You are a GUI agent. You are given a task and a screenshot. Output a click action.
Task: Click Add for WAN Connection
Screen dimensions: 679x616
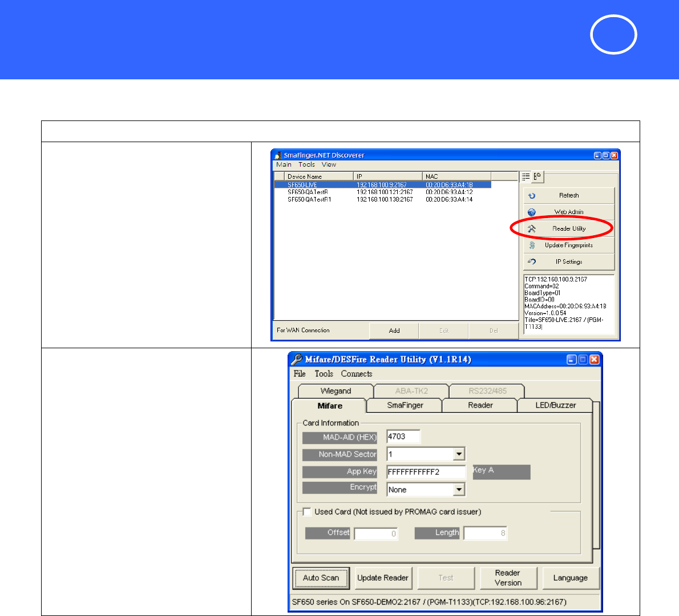394,331
